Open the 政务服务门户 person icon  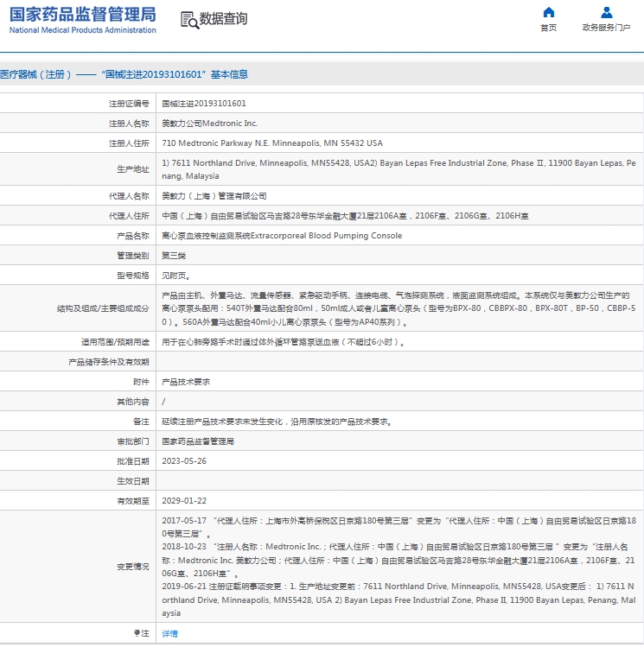point(607,12)
